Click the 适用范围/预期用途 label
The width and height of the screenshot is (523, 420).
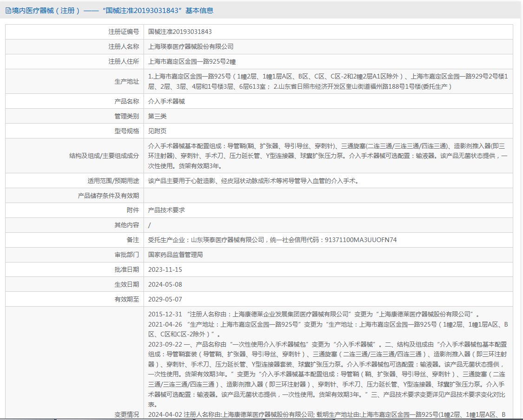[113, 181]
